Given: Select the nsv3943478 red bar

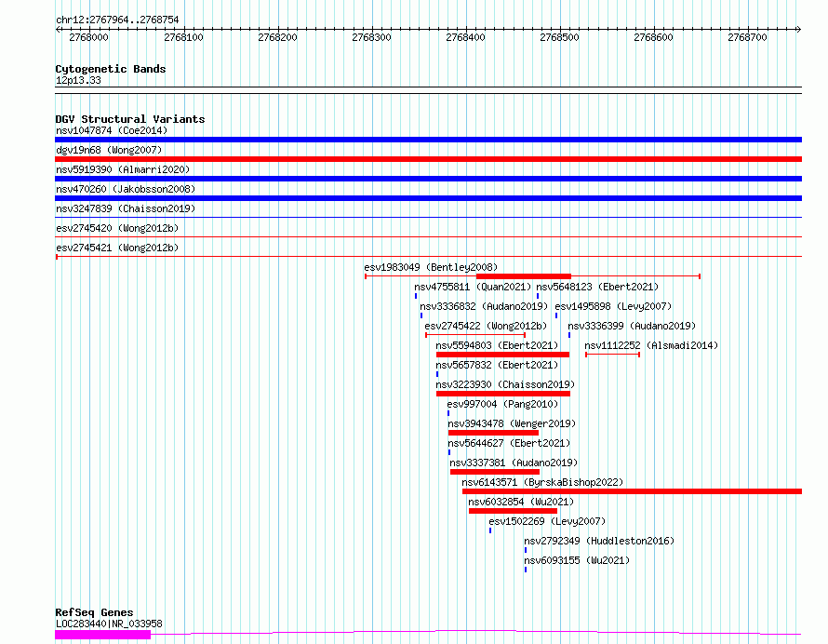Looking at the screenshot, I should tap(493, 433).
